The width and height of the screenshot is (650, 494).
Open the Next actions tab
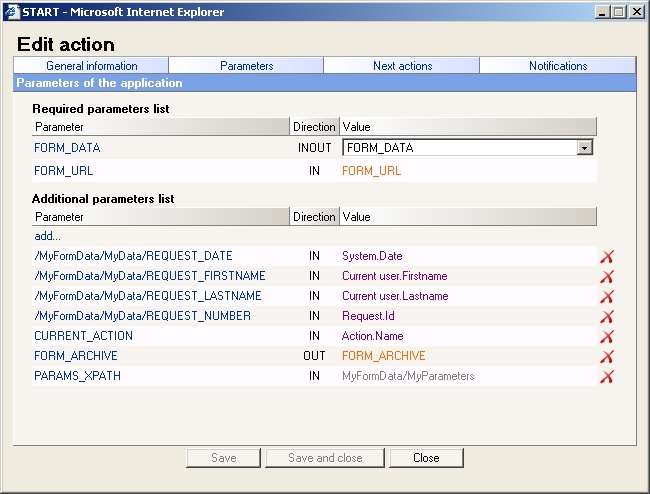pos(402,66)
